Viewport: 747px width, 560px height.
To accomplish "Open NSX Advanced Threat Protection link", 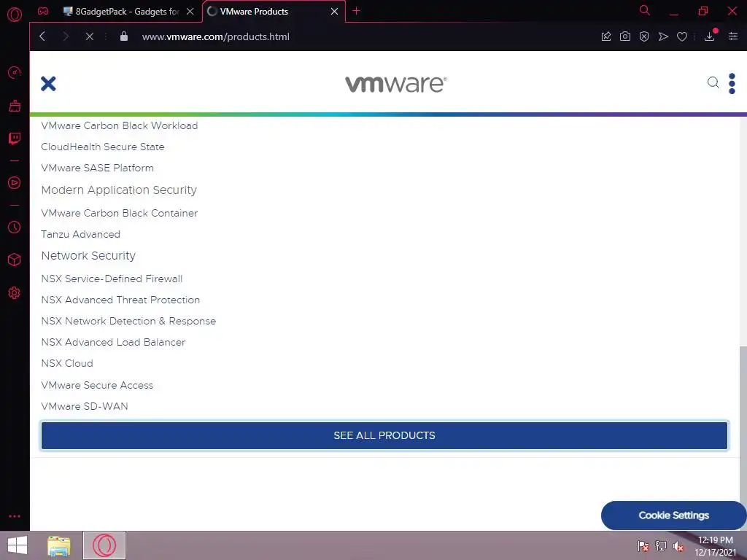I will tap(120, 300).
